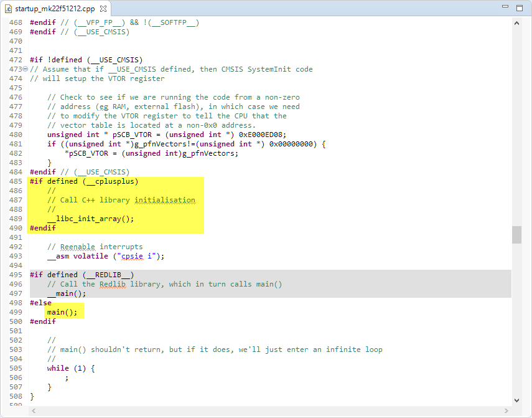This screenshot has width=532, height=418.
Task: Collapse the comment fold at line 473
Action: (x=25, y=69)
